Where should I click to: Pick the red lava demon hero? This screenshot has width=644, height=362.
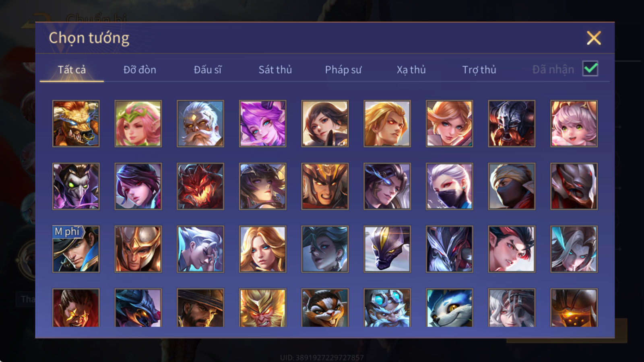[x=200, y=186]
